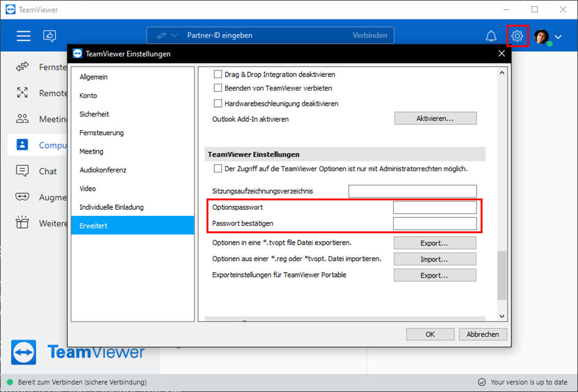Select the Computers & Contacts icon
Viewport: 578px width, 392px height.
pyautogui.click(x=22, y=145)
